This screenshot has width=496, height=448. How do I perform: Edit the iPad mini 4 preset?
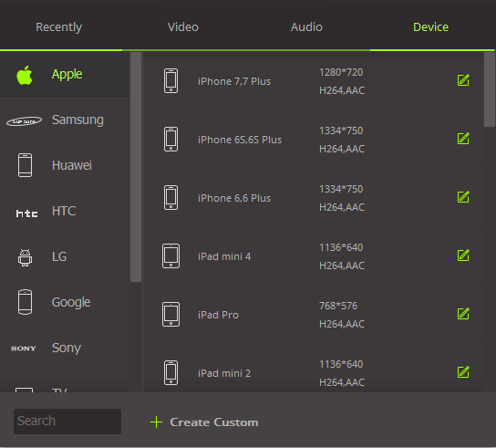click(463, 255)
